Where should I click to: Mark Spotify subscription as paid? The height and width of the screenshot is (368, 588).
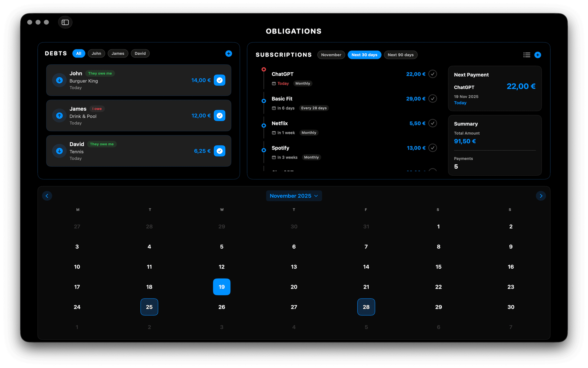pos(432,148)
